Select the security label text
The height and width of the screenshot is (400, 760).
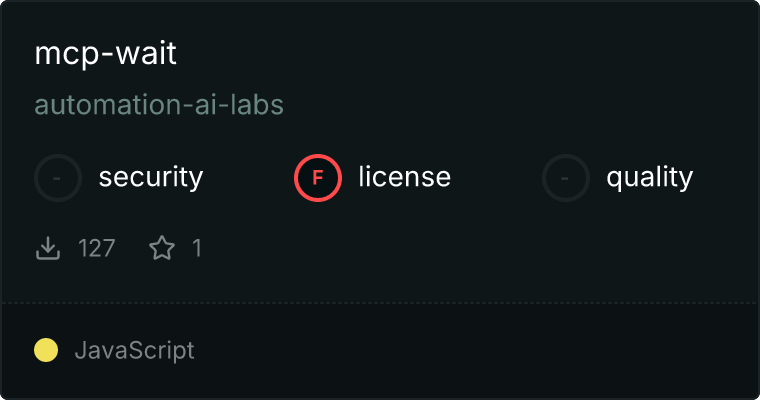pos(151,177)
